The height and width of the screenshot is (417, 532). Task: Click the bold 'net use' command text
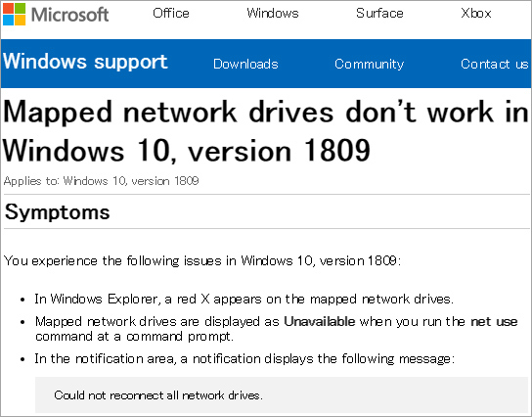coord(494,321)
